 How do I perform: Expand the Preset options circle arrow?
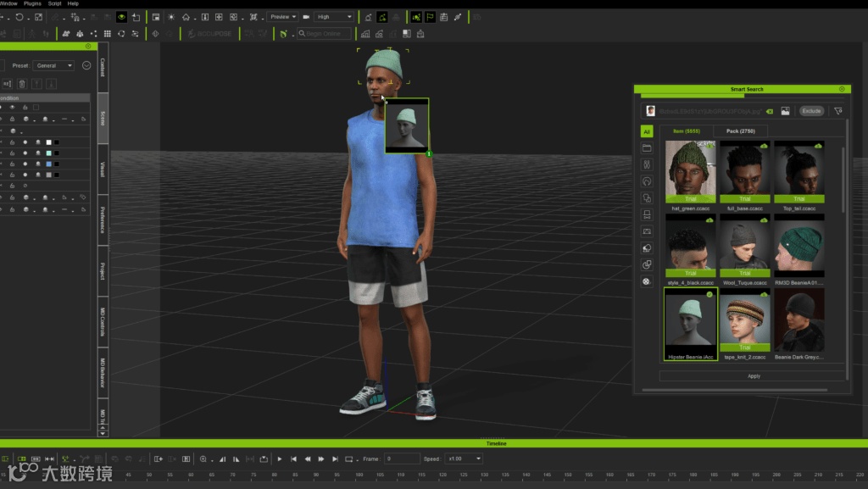(x=86, y=66)
